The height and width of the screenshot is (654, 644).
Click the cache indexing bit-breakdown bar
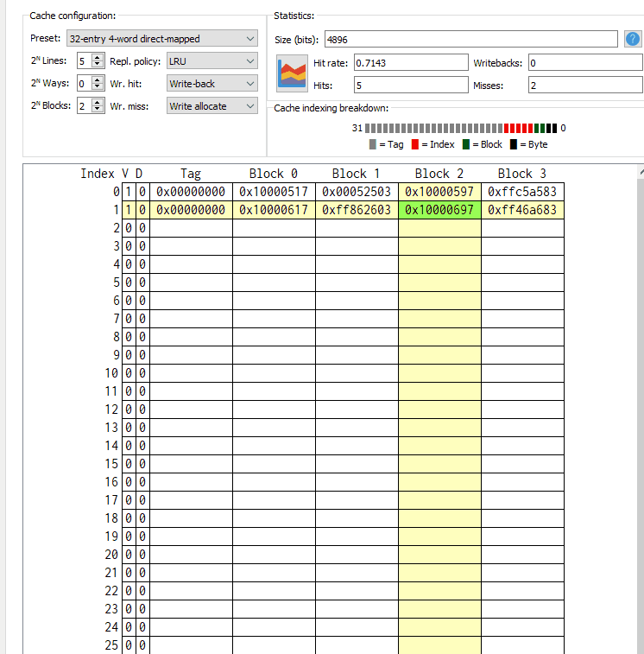click(461, 128)
